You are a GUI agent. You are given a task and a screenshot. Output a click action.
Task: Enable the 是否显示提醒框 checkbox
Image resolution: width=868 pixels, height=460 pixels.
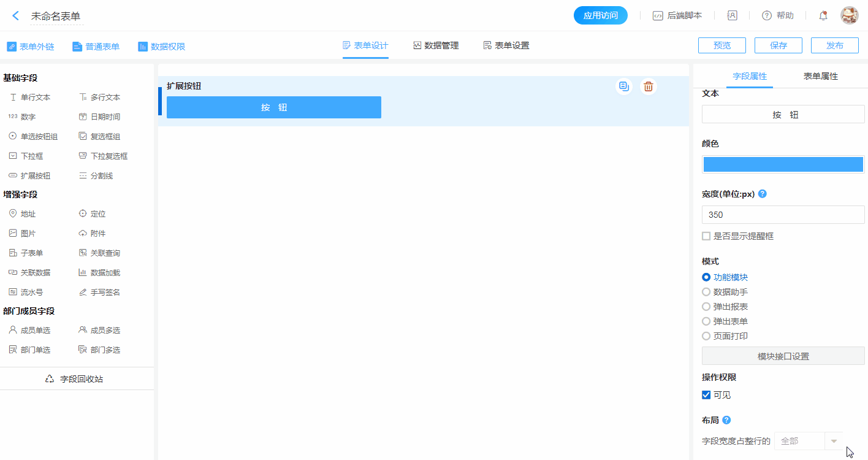(x=706, y=236)
